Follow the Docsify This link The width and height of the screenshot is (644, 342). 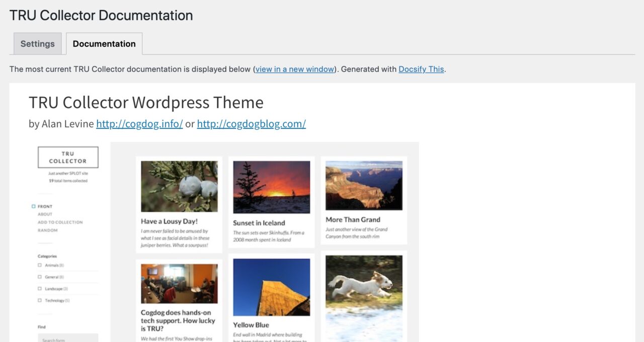point(422,69)
